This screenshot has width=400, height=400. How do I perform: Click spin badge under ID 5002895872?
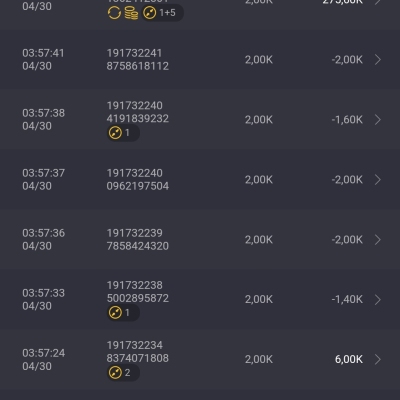coord(123,313)
